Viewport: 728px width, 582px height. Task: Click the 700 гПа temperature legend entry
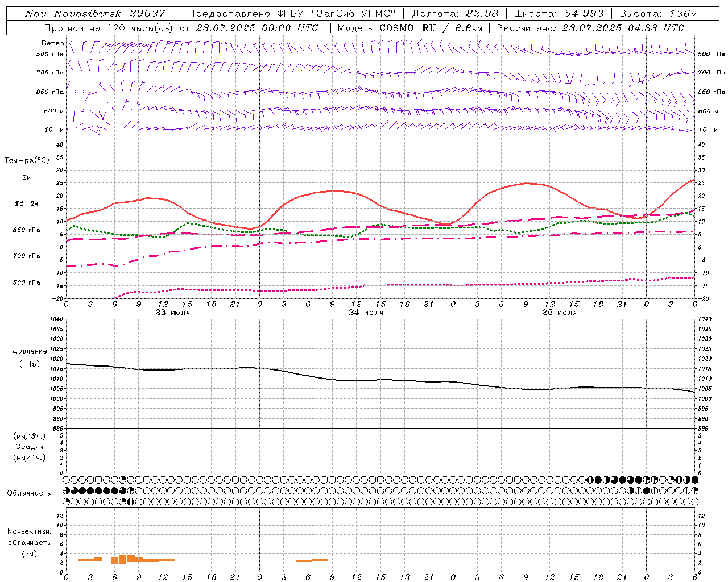coord(26,256)
